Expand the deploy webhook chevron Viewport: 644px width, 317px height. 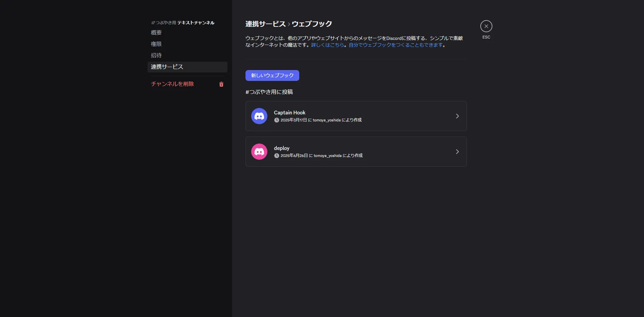pos(457,152)
